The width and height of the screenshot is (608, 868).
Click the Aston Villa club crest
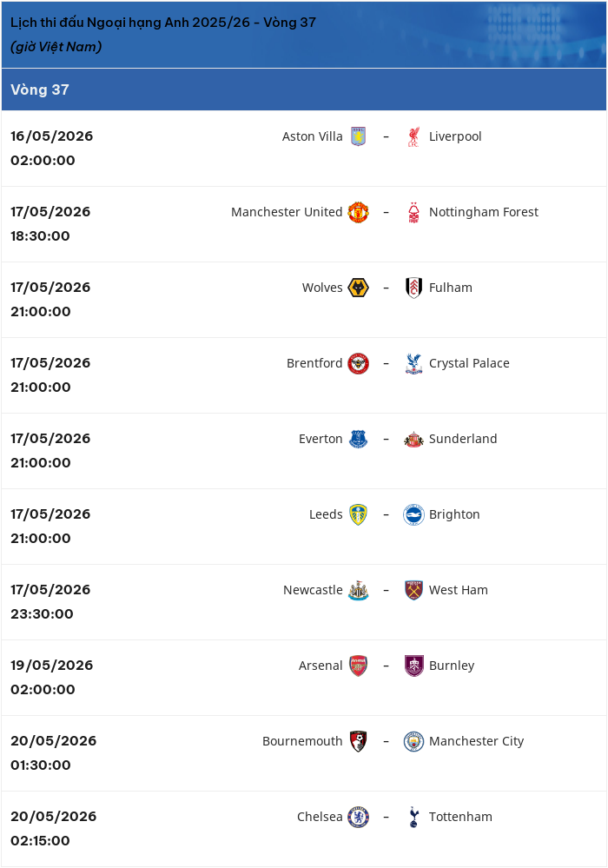[359, 136]
